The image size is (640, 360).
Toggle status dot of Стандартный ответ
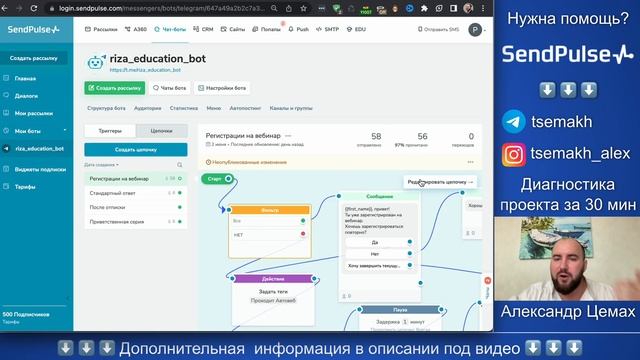[180, 193]
